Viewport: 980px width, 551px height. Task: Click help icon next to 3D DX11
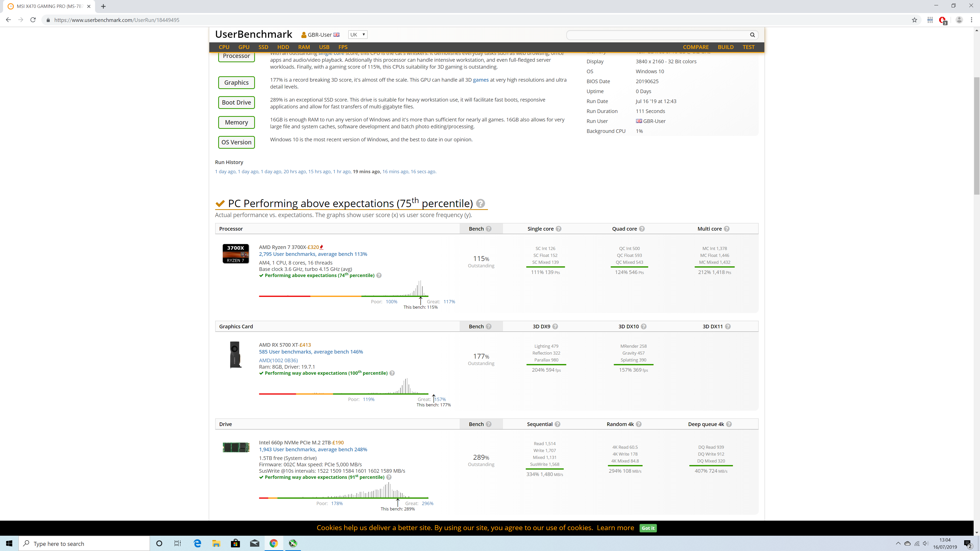click(x=728, y=326)
